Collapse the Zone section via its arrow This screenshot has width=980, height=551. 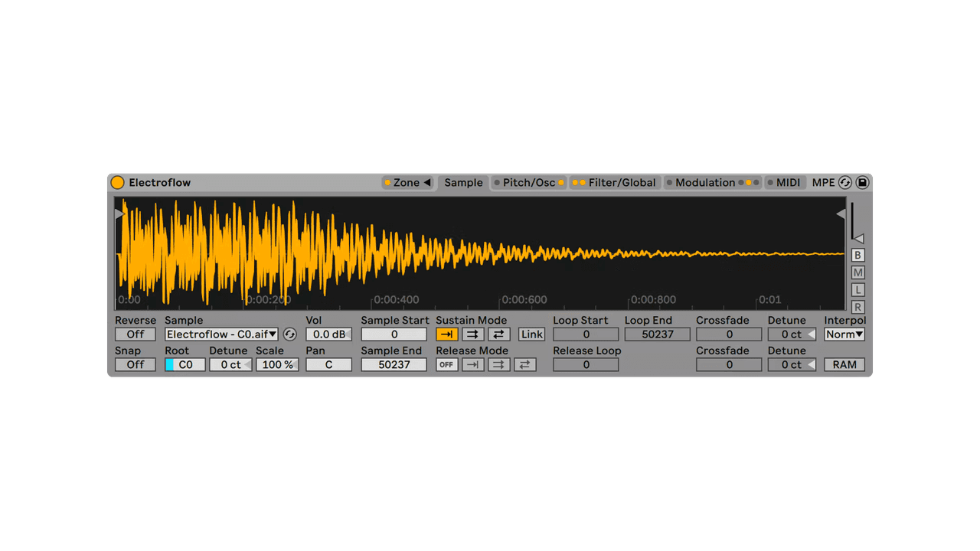(426, 182)
